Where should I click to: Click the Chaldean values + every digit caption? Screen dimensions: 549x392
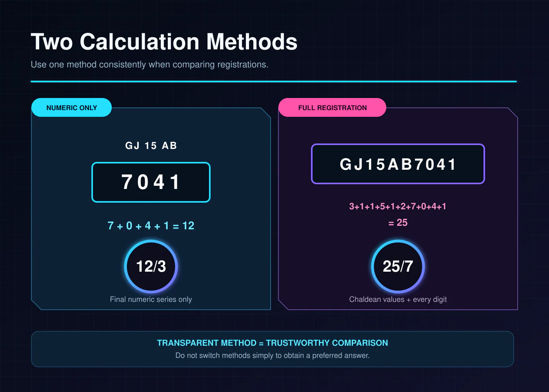point(398,299)
